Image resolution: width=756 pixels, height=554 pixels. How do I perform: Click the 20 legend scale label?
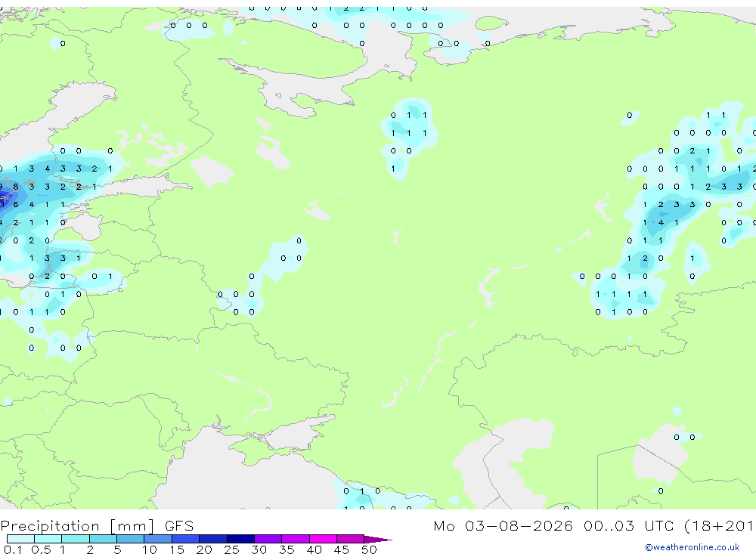[204, 549]
